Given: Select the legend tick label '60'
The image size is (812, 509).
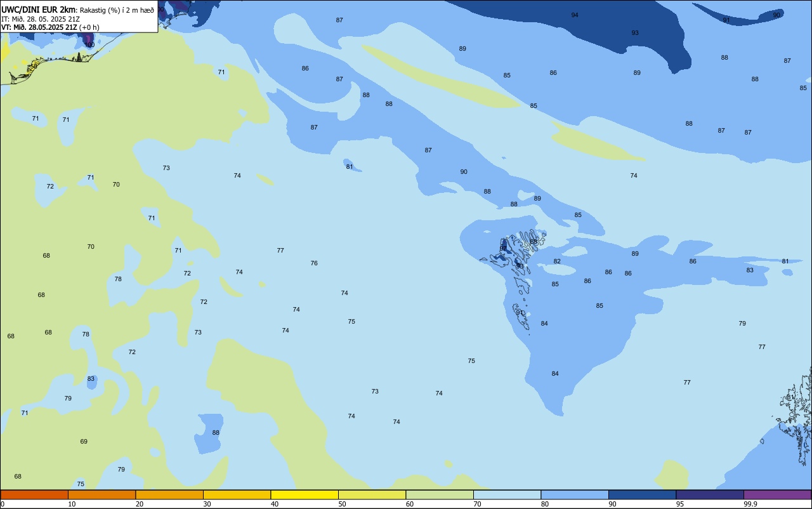Looking at the screenshot, I should [410, 504].
